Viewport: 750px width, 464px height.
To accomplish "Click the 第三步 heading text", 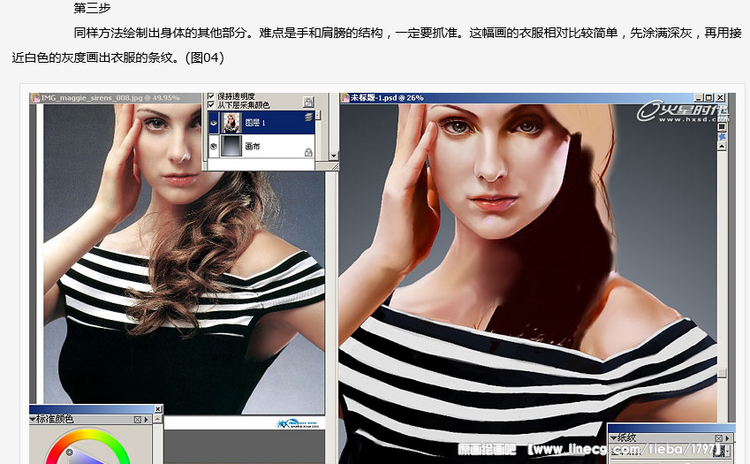I will [92, 8].
